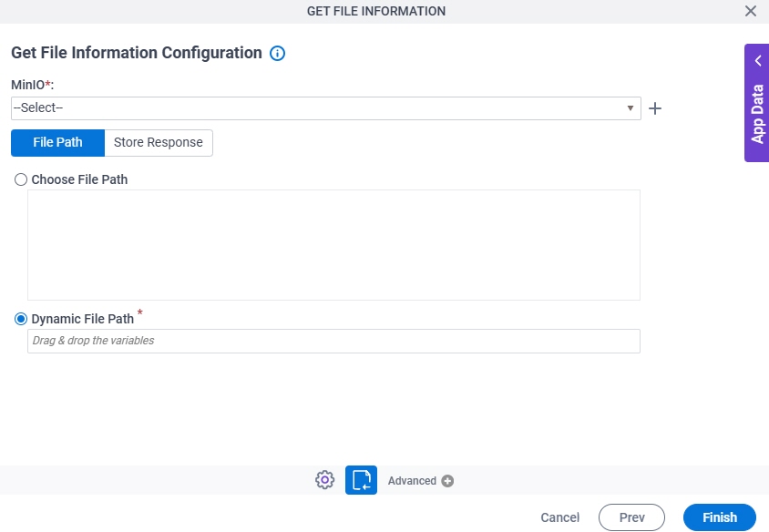Open the gear settings icon

point(324,480)
